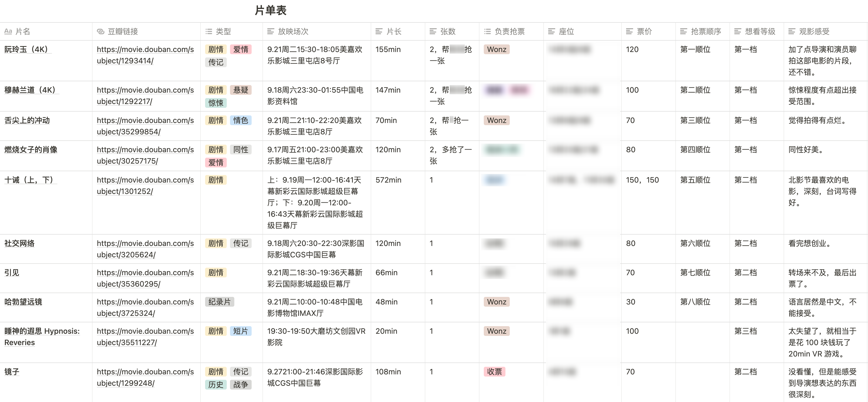Click the text icon beside 放映场次 header
This screenshot has width=868, height=402.
tap(271, 31)
